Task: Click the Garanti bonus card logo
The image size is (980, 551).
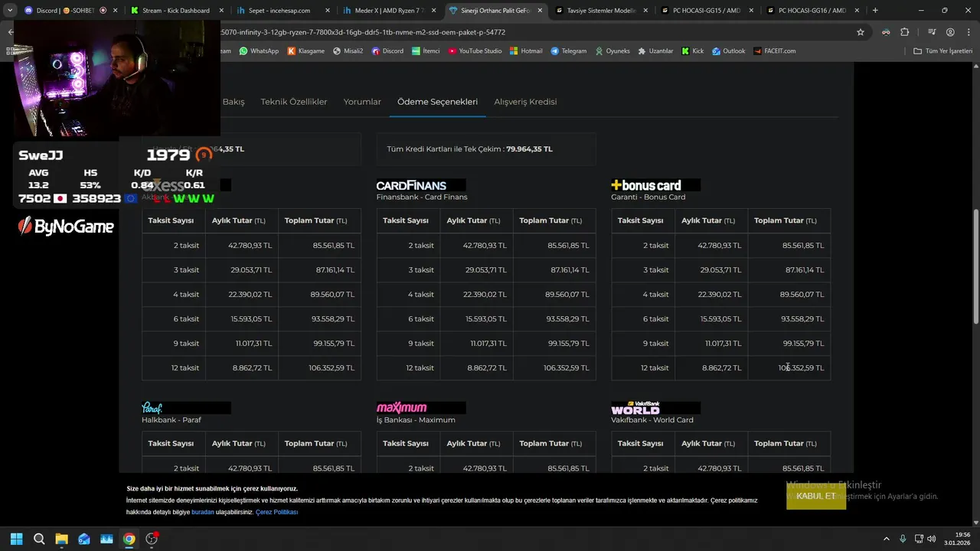Action: click(x=655, y=185)
